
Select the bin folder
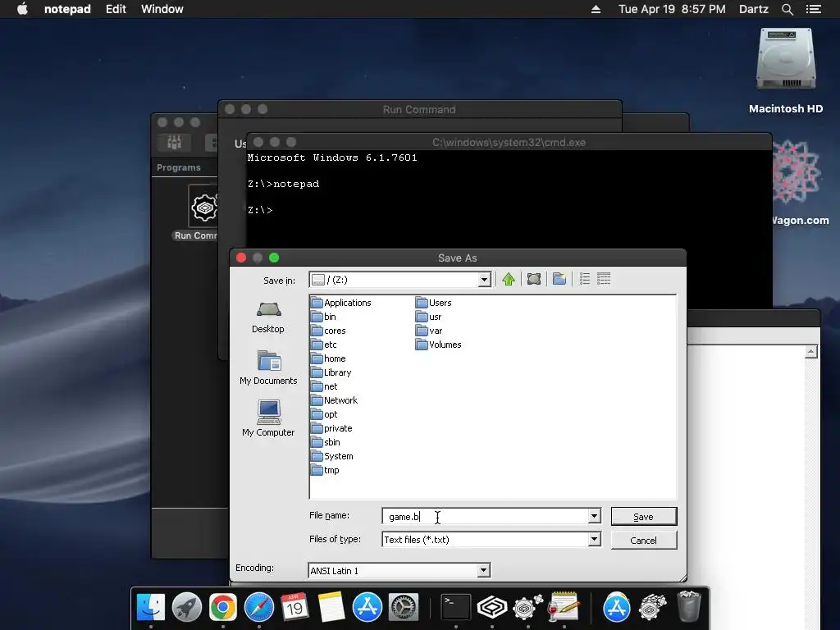(x=324, y=317)
